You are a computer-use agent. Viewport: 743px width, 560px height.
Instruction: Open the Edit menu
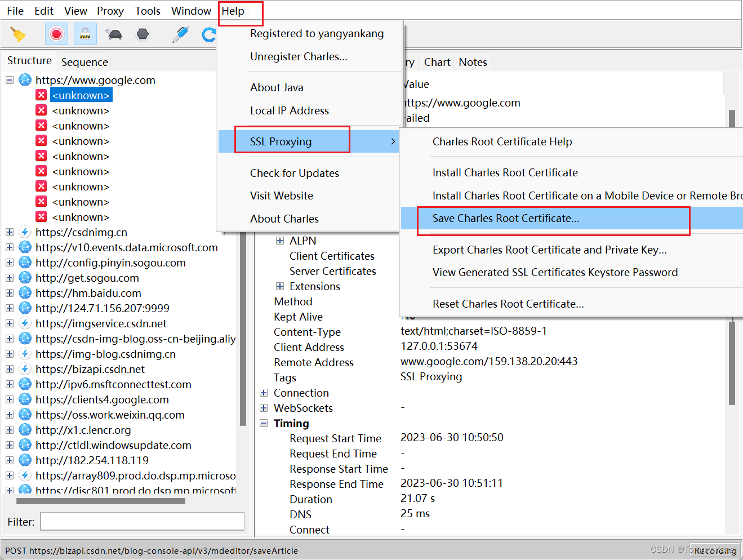(44, 11)
